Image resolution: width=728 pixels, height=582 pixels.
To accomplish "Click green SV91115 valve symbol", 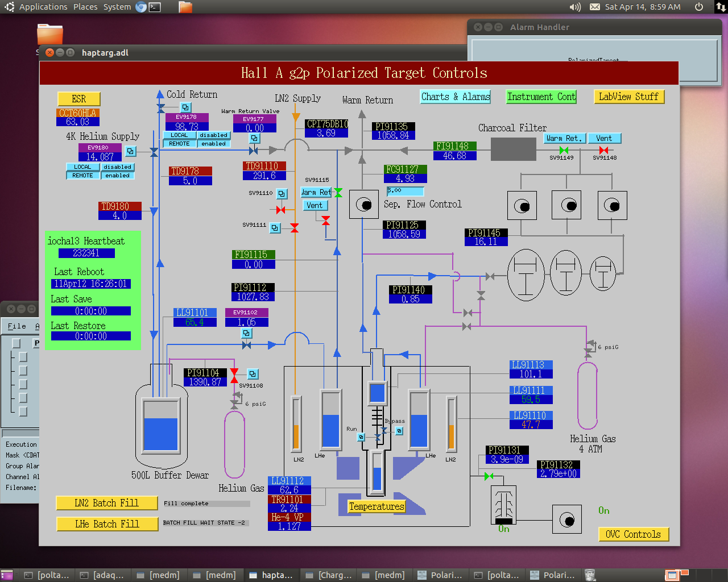I will pos(338,193).
